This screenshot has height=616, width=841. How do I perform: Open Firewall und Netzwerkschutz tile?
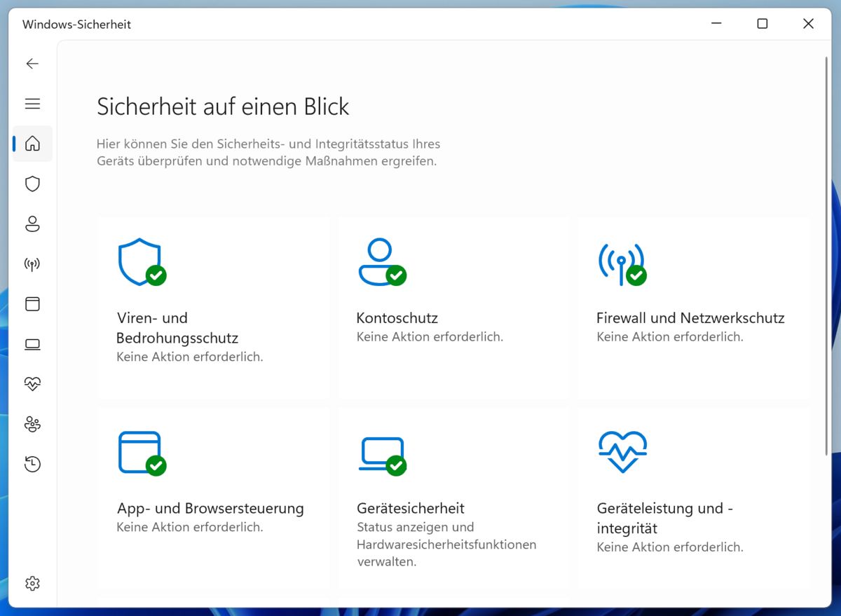click(x=693, y=308)
